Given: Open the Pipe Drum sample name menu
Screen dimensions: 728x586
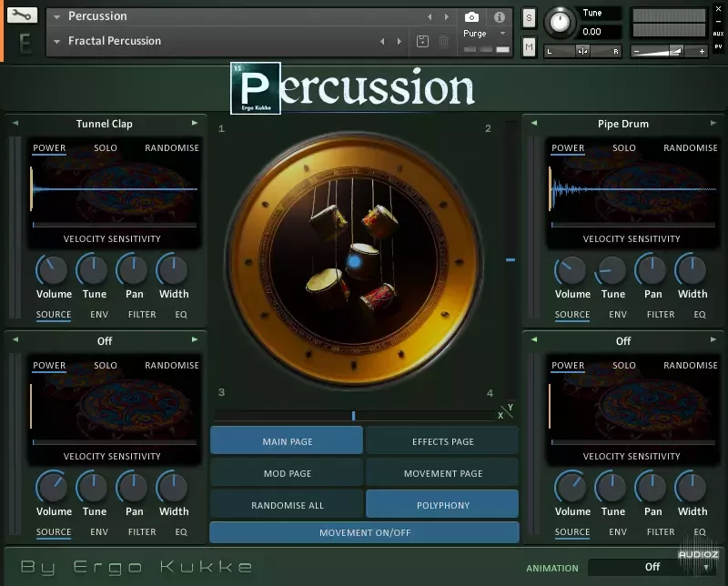Looking at the screenshot, I should [x=623, y=124].
